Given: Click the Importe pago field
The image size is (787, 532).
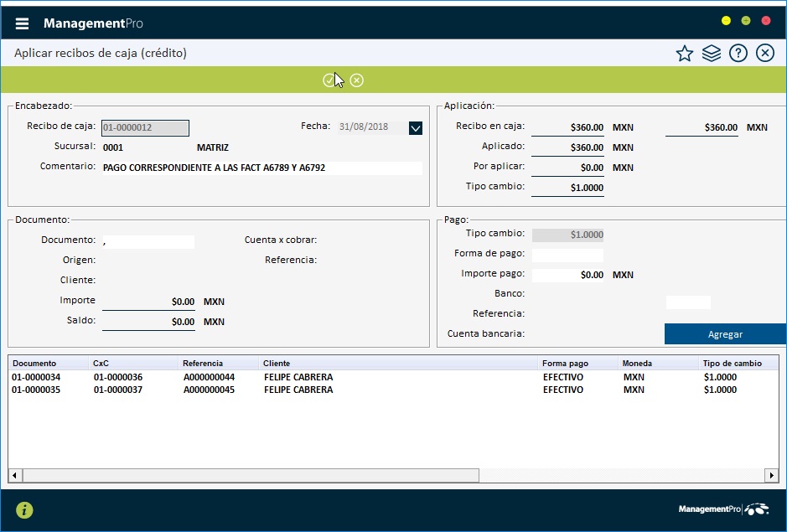Looking at the screenshot, I should [567, 275].
